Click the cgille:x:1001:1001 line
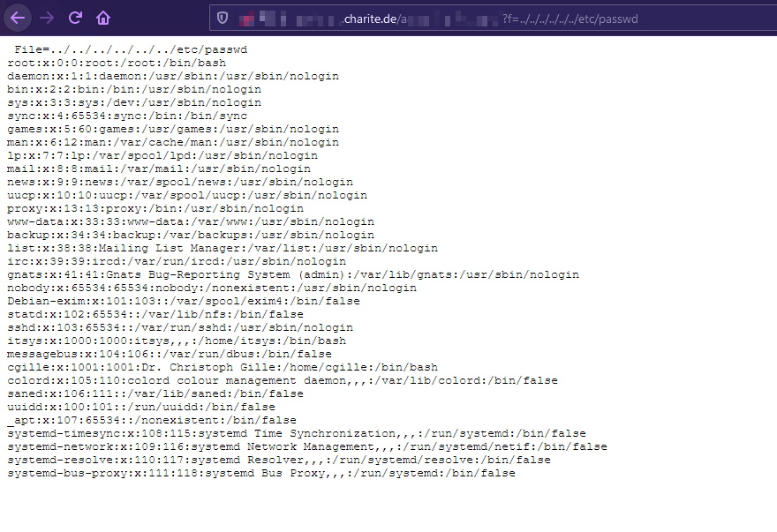777x532 pixels. [223, 368]
